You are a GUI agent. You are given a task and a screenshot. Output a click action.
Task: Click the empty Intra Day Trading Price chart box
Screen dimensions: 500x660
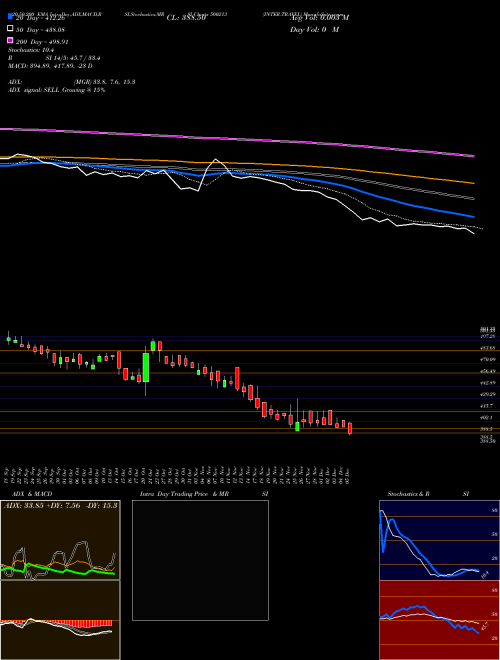tap(200, 560)
